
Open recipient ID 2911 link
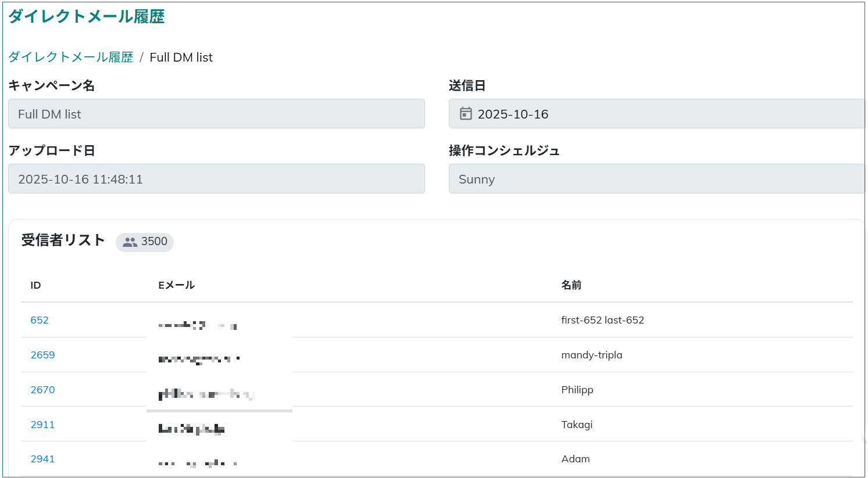click(42, 425)
